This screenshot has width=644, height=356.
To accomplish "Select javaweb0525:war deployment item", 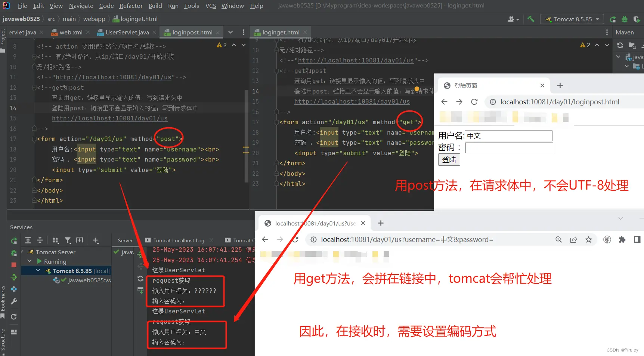I will pos(82,280).
